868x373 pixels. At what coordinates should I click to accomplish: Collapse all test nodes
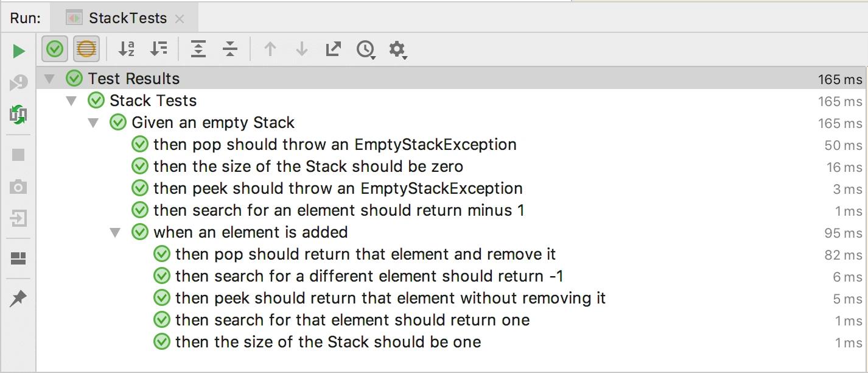tap(230, 49)
